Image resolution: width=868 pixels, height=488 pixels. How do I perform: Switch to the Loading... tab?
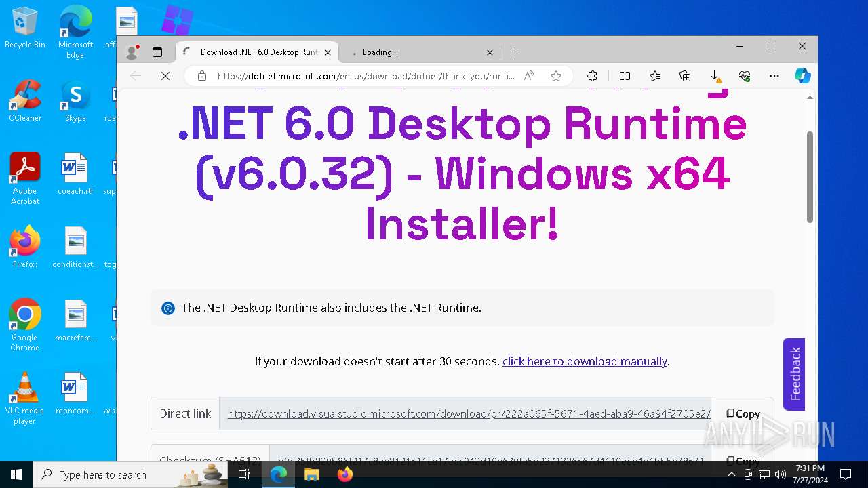tap(420, 52)
